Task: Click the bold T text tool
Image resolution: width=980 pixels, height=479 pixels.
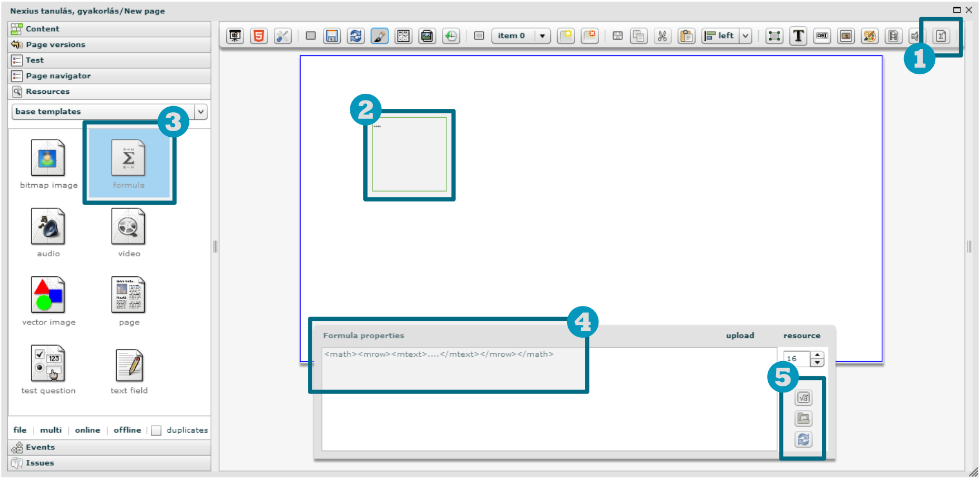Action: (798, 36)
